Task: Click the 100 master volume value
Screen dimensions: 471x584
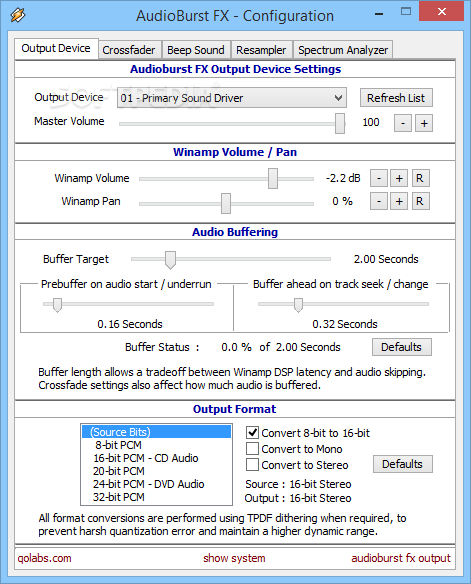Action: 371,123
